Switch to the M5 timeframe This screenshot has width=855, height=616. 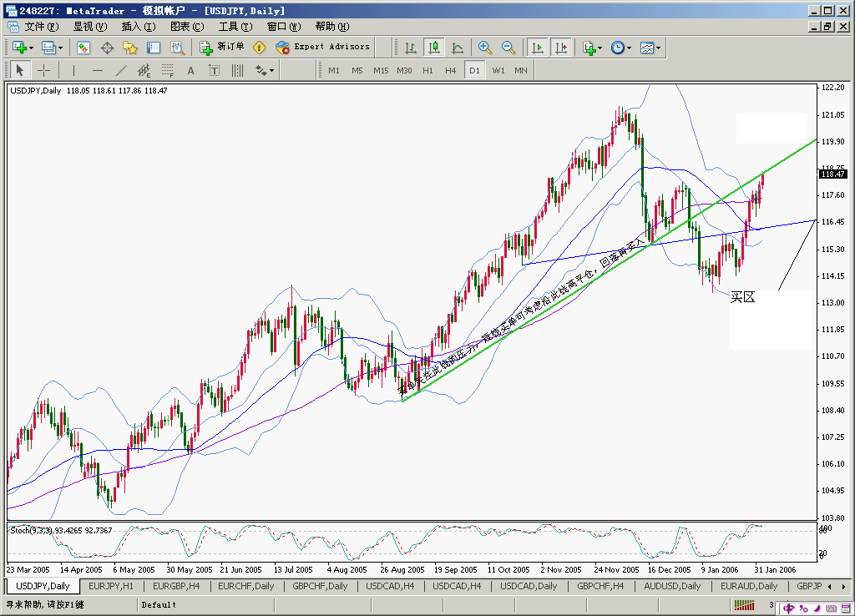pos(357,70)
